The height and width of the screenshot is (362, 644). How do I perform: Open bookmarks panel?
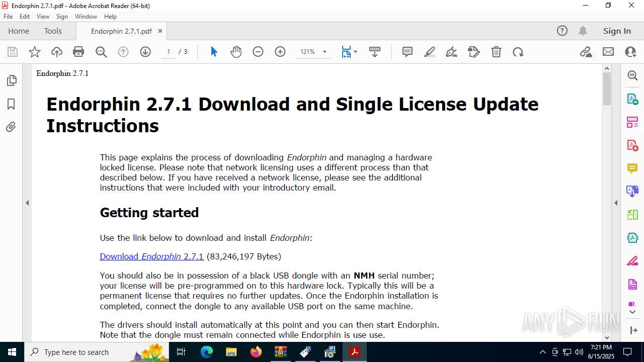[11, 104]
